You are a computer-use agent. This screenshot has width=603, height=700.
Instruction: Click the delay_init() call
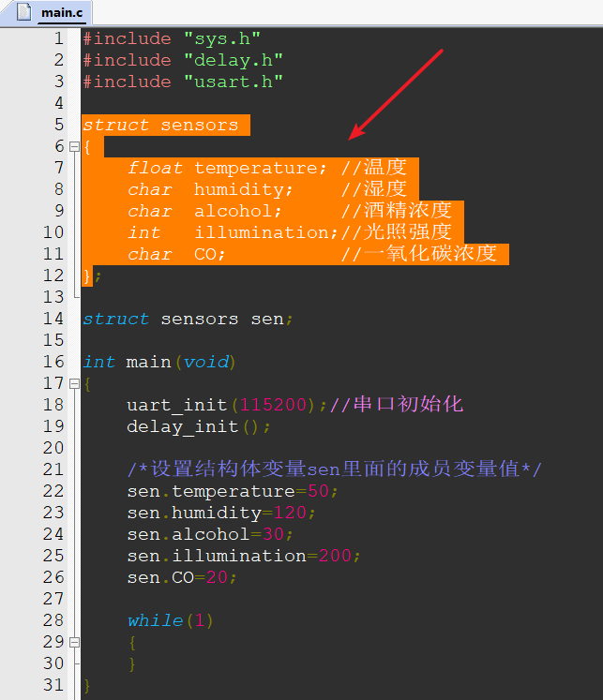(x=199, y=426)
